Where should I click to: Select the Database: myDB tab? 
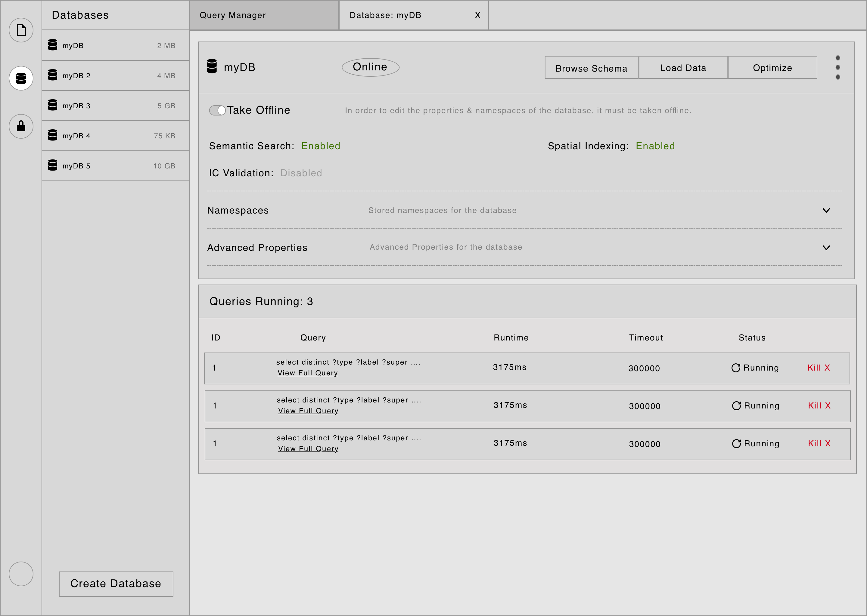coord(386,15)
